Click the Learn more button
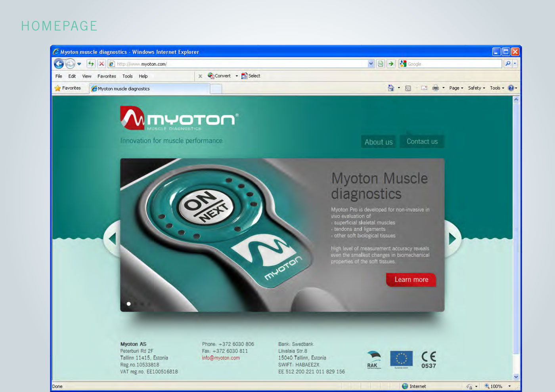This screenshot has height=392, width=555. 411,280
